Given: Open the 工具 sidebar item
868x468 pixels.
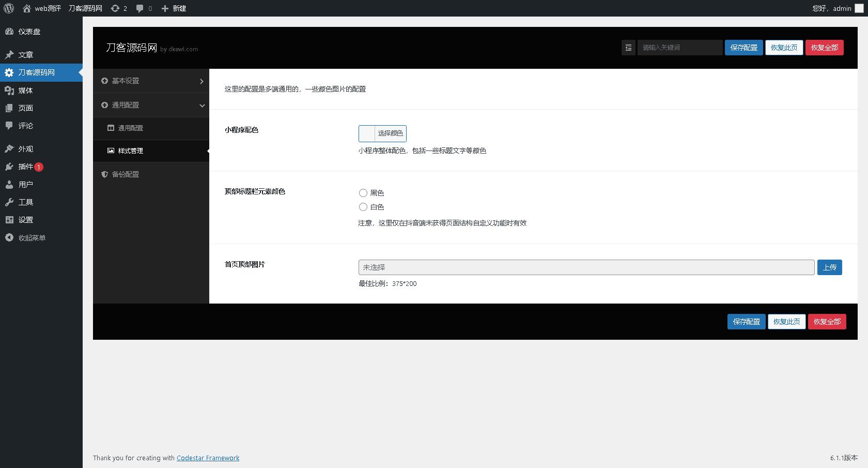Looking at the screenshot, I should pos(24,202).
